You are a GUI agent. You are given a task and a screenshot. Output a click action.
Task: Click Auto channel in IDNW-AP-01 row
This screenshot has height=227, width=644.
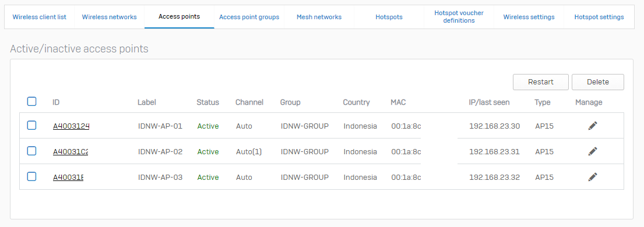[244, 126]
